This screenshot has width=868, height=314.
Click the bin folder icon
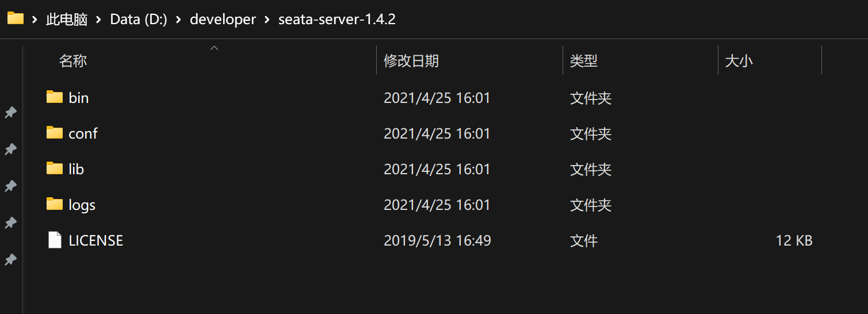click(x=55, y=97)
